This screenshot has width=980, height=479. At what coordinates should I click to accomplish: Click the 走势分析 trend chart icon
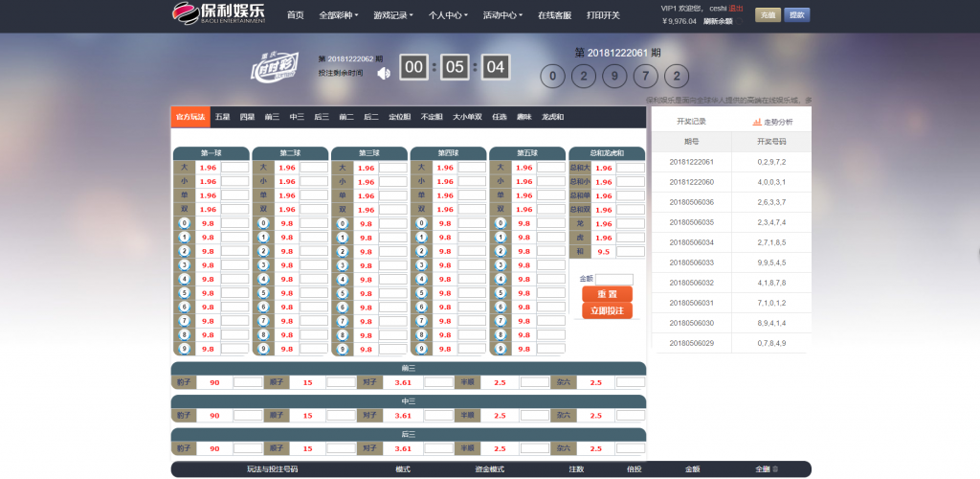[757, 122]
